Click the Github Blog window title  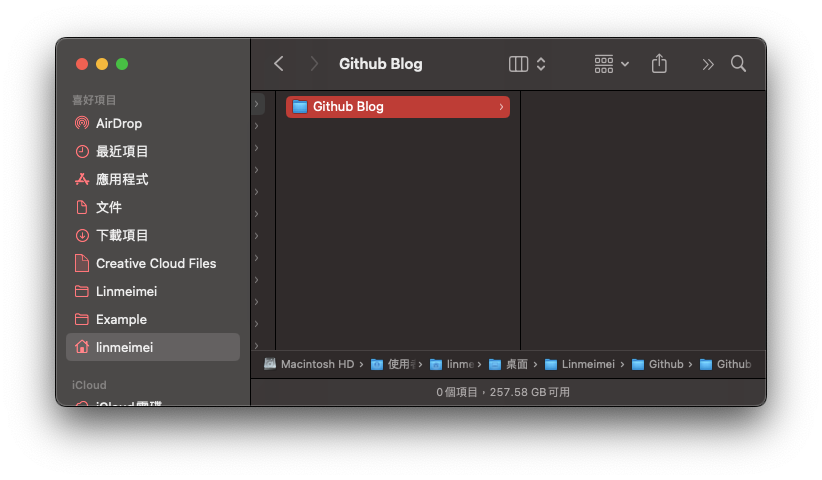381,64
